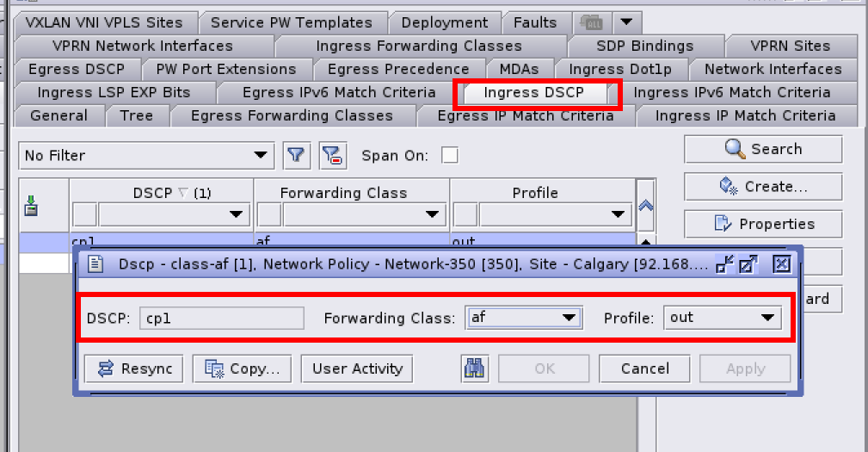This screenshot has width=868, height=452.
Task: Click the Resync button
Action: pyautogui.click(x=134, y=368)
